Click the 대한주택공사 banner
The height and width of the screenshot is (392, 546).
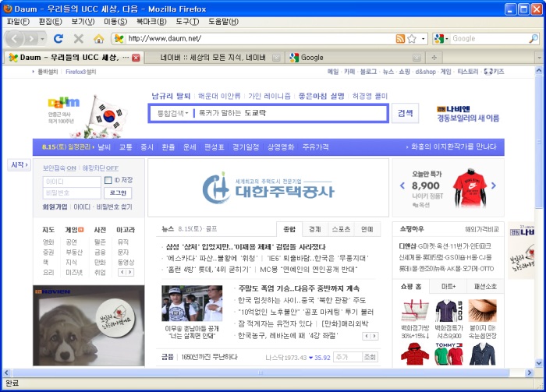click(268, 188)
